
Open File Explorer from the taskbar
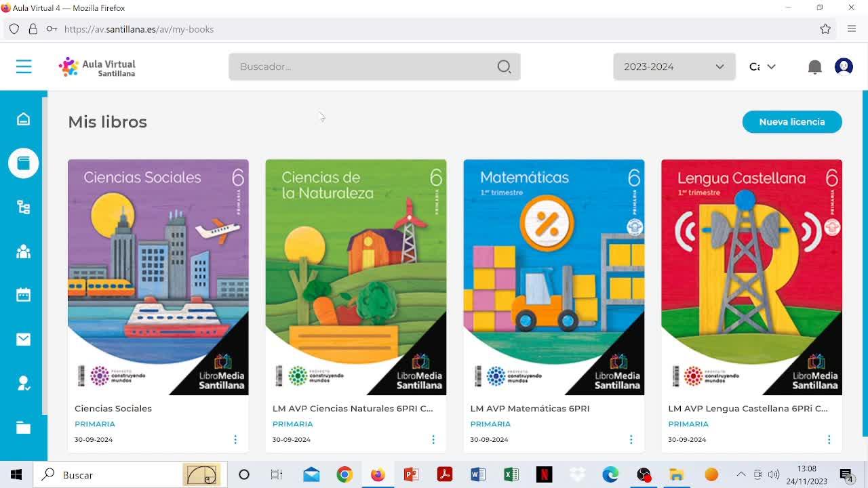point(676,474)
